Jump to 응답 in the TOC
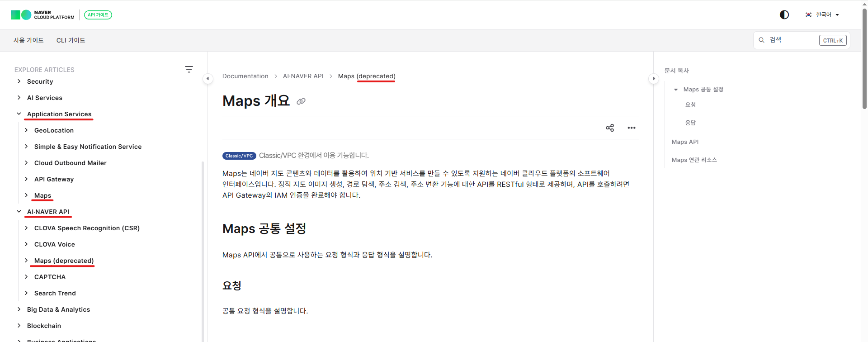This screenshot has height=342, width=868. click(x=690, y=123)
